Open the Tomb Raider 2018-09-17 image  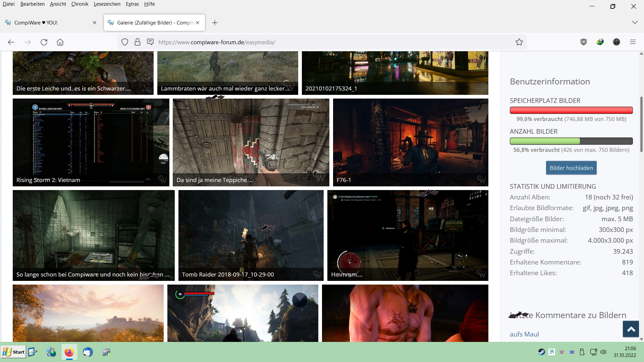pyautogui.click(x=251, y=235)
